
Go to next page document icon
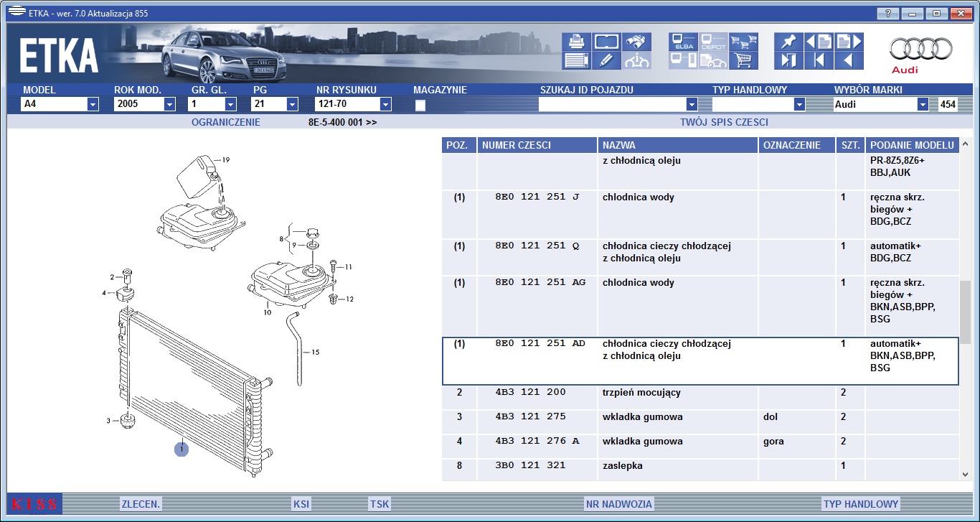(849, 42)
